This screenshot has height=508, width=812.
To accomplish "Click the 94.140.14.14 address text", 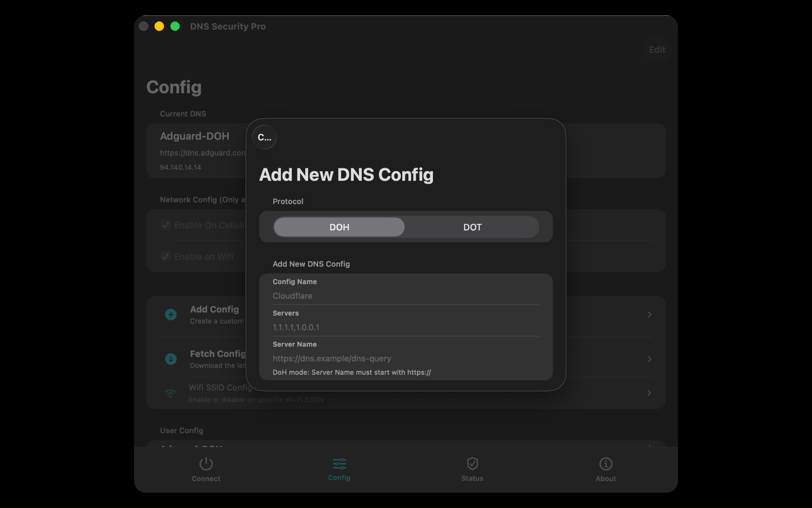I will 180,167.
